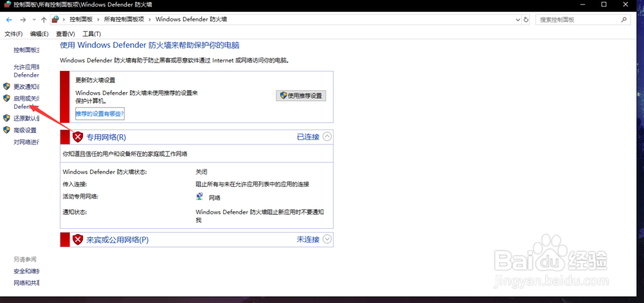This screenshot has width=644, height=303.
Task: Click the Control Panel icon in address bar
Action: [x=55, y=19]
